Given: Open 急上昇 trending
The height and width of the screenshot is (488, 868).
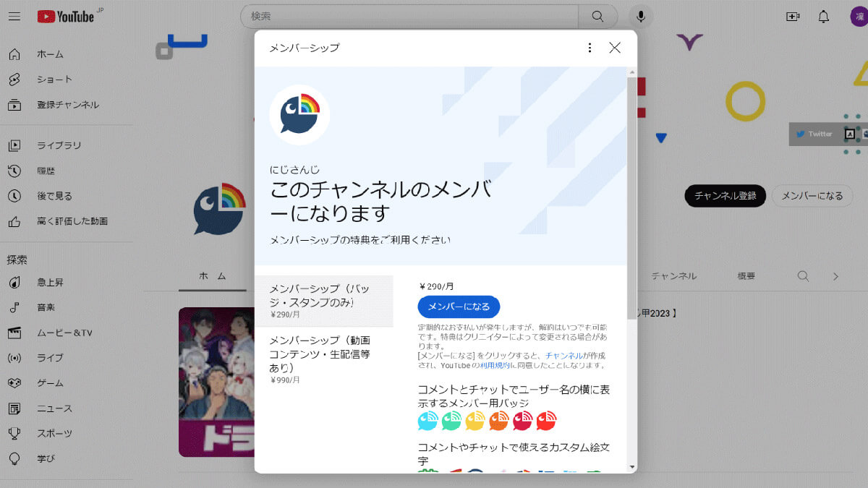Looking at the screenshot, I should [50, 282].
